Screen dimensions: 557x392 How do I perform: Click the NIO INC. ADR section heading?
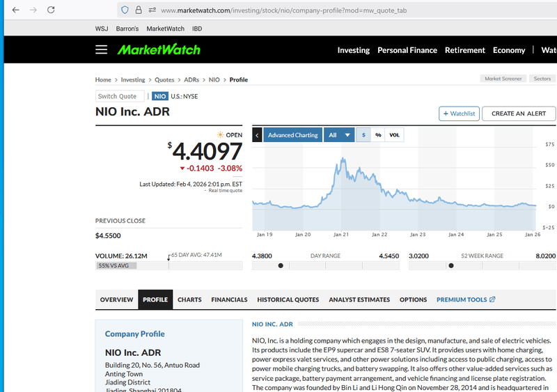pos(272,324)
